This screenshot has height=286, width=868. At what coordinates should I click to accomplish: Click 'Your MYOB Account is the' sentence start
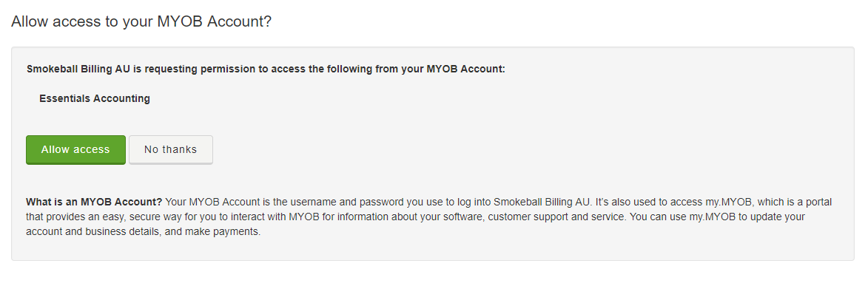(x=214, y=202)
